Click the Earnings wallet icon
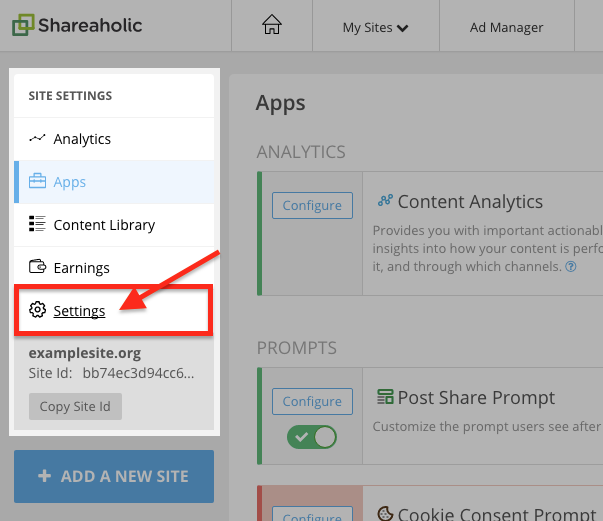This screenshot has width=603, height=521. tap(37, 266)
